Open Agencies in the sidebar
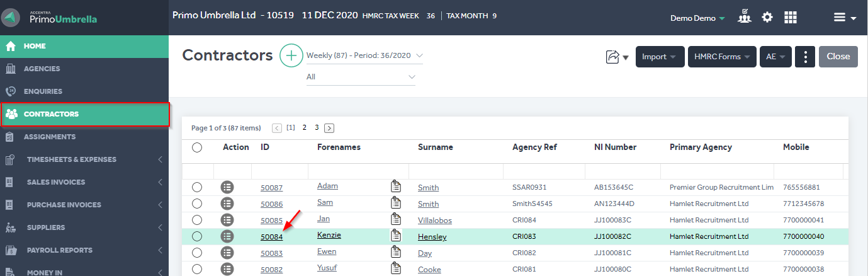The height and width of the screenshot is (276, 868). point(84,69)
